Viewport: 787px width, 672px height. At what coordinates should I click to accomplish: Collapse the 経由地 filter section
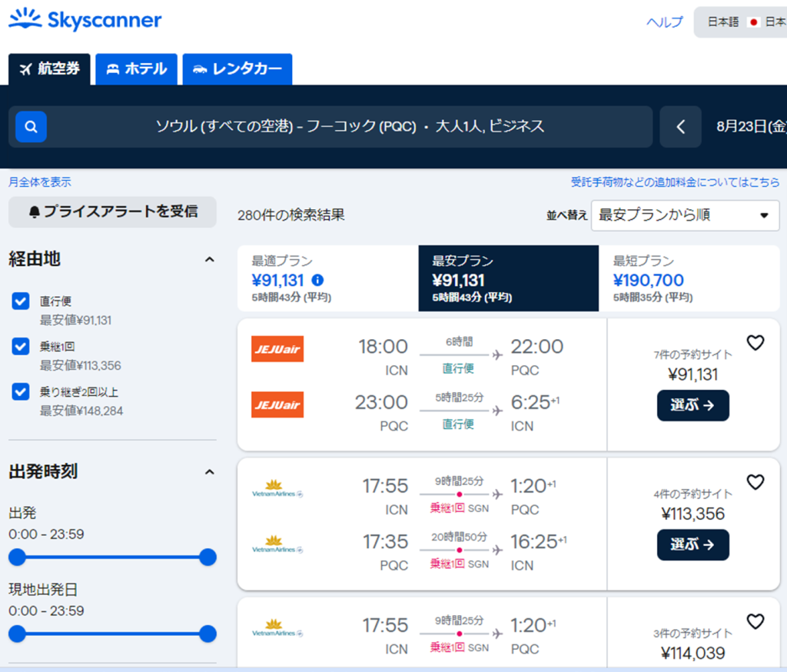point(209,260)
